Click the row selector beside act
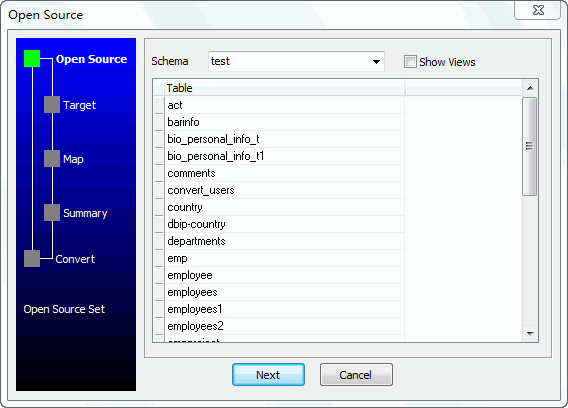This screenshot has width=568, height=408. [159, 105]
